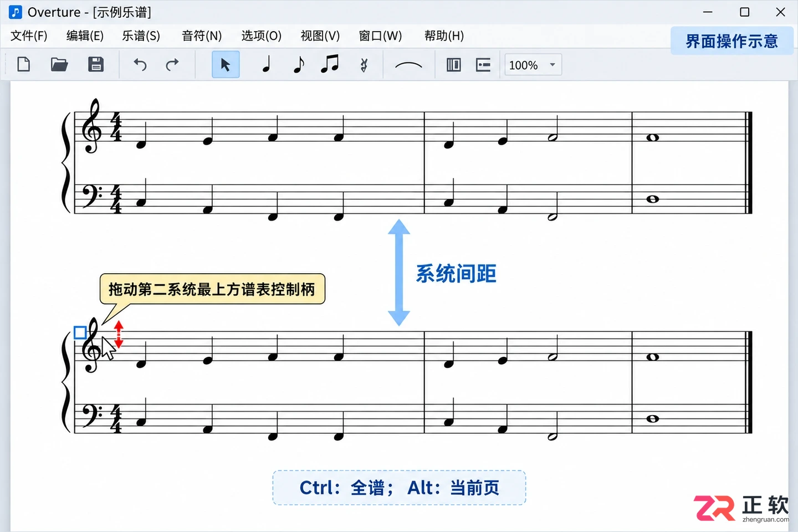Screen dimensions: 798x532
Task: Click the treble clef of second system
Action: click(91, 345)
